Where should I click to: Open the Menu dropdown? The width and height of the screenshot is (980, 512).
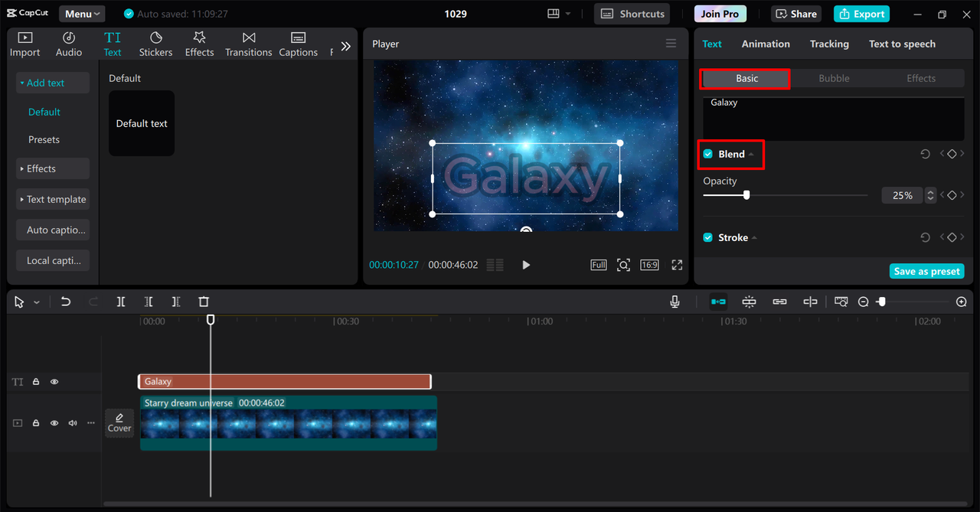click(x=82, y=14)
